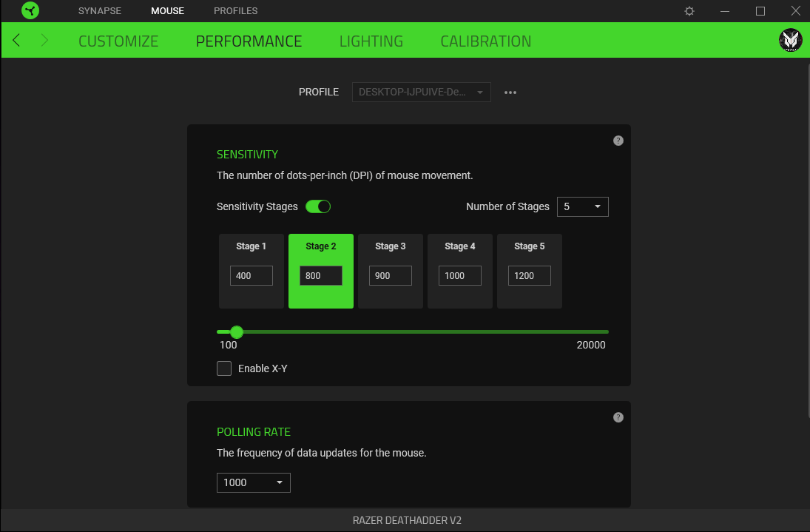Open the Performance tab
Image resolution: width=810 pixels, height=532 pixels.
pos(249,41)
